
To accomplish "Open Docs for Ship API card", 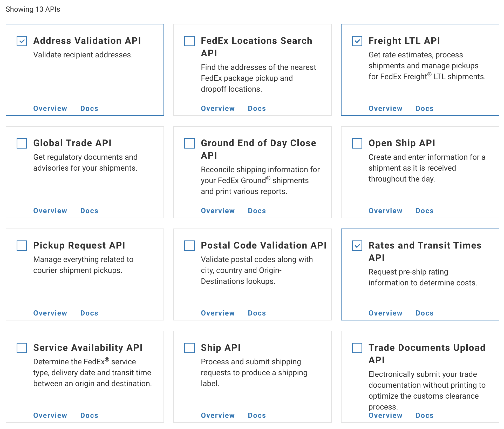I will (257, 415).
